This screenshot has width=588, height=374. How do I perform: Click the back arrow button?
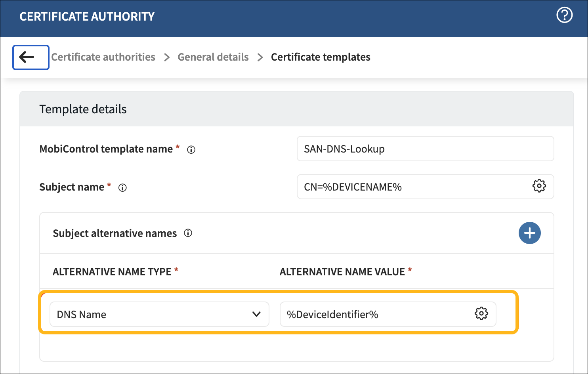pyautogui.click(x=31, y=57)
